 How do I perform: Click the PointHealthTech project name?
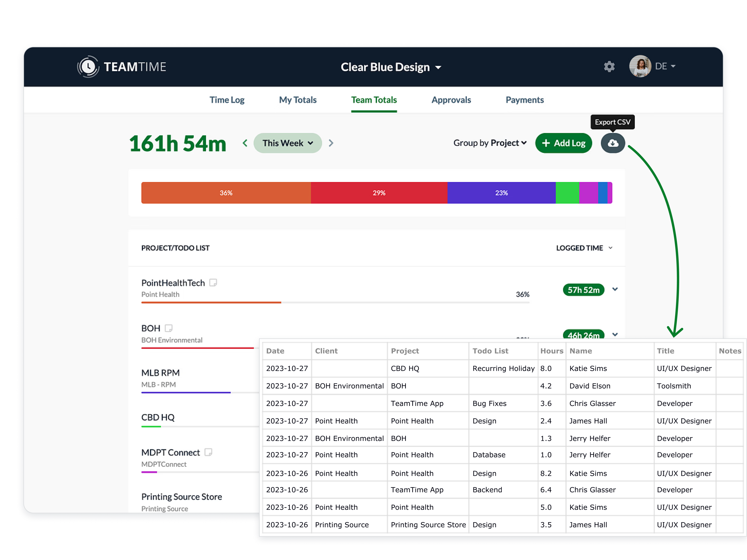[x=173, y=283]
